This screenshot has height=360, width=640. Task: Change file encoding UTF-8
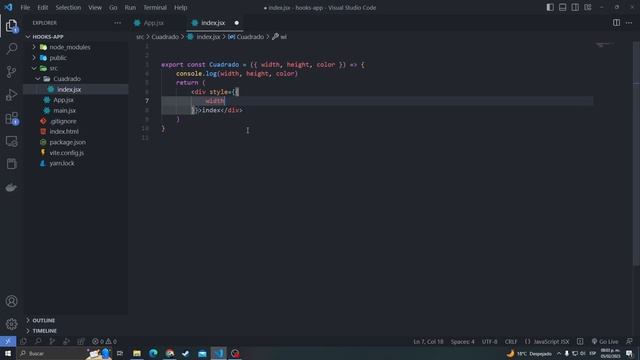coord(489,341)
